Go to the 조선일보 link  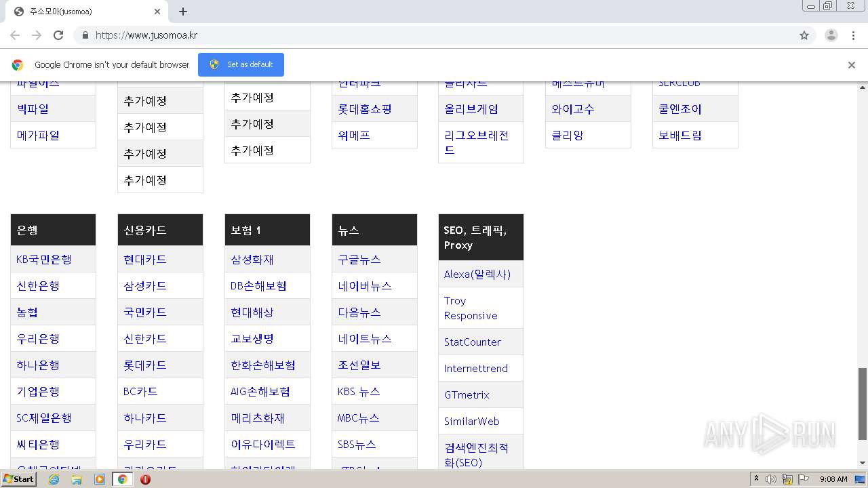pyautogui.click(x=359, y=365)
